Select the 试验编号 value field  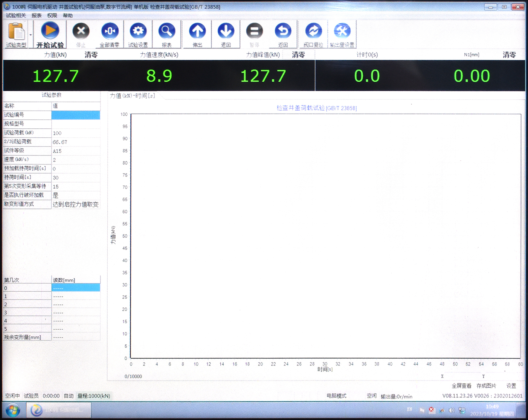click(76, 115)
